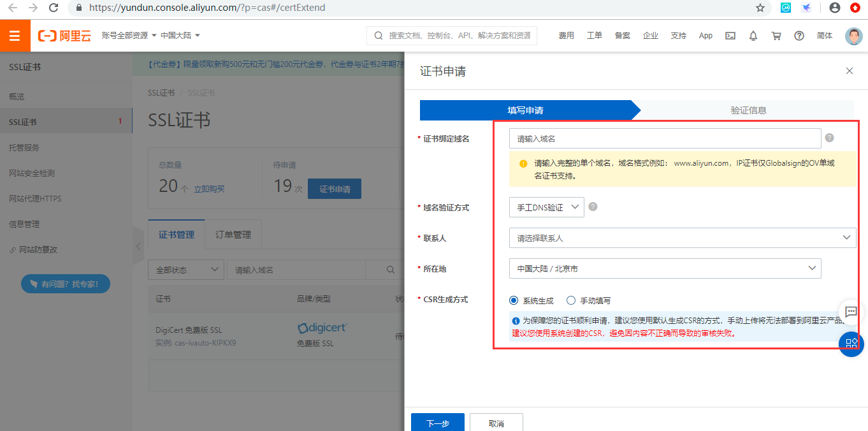Click the 下一步 button

pos(438,422)
